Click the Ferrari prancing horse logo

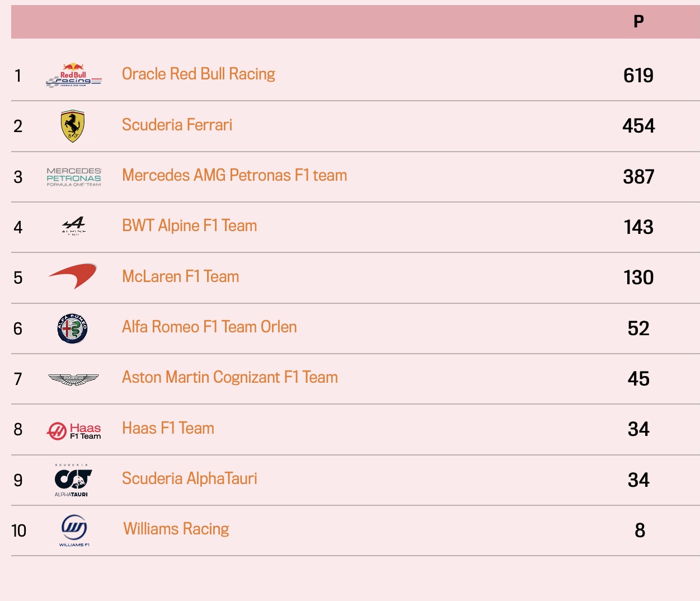point(73,126)
